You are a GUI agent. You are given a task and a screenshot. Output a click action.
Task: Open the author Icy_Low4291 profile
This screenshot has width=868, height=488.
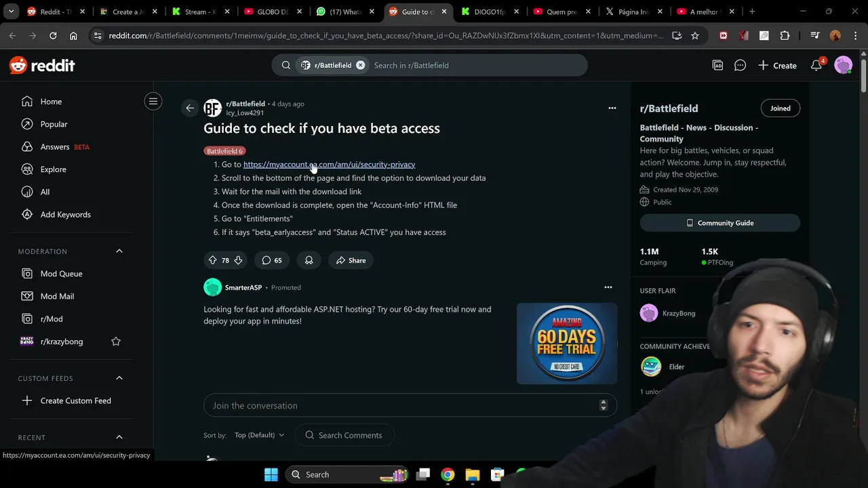[245, 113]
